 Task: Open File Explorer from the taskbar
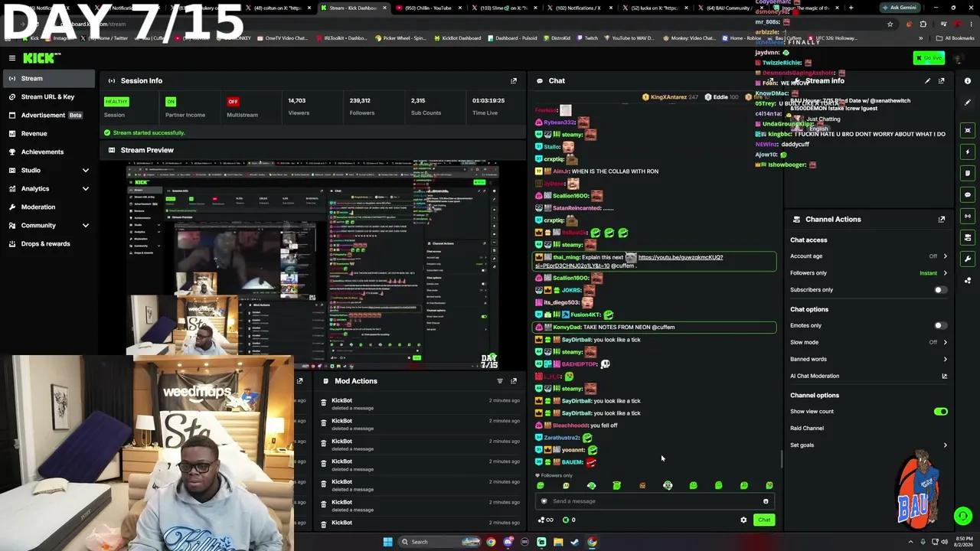point(558,542)
